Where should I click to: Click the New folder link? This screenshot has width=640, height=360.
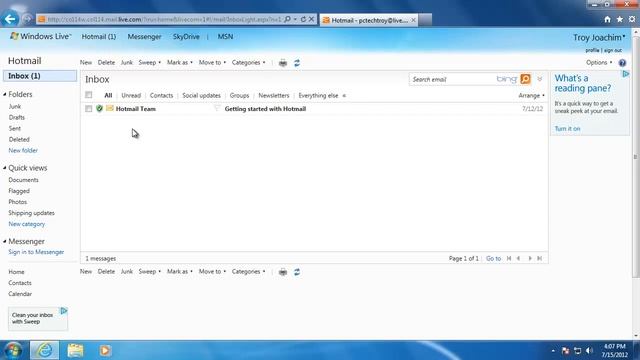pyautogui.click(x=23, y=150)
